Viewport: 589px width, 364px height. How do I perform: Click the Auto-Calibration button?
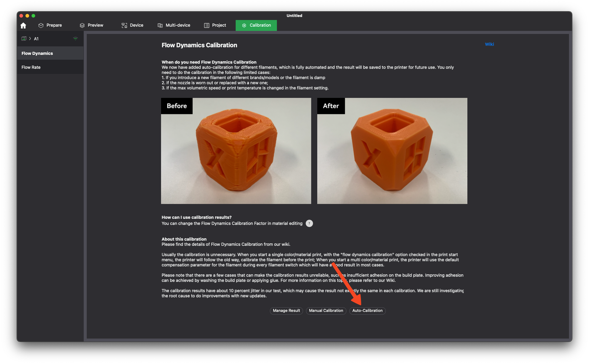pos(367,311)
